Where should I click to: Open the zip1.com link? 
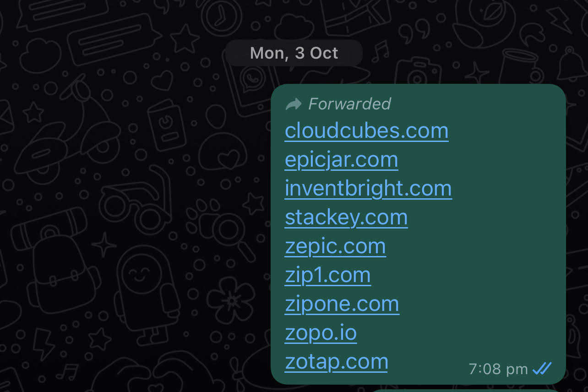click(327, 275)
